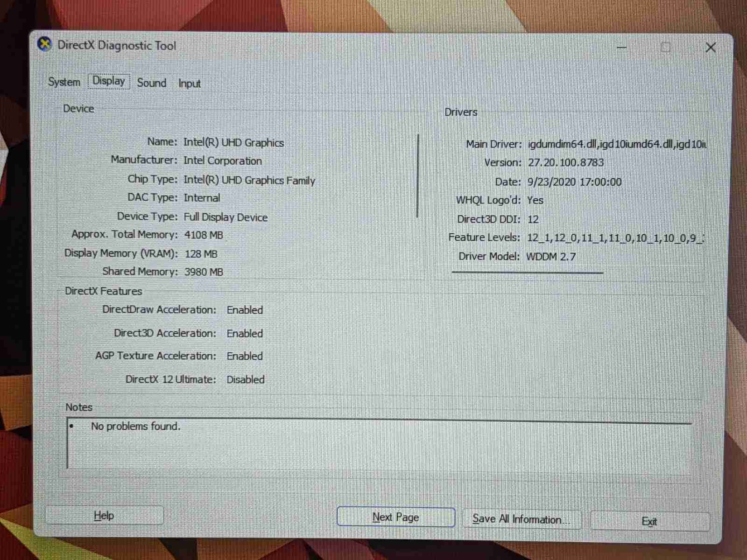Click the DirectX icon in title bar
The image size is (747, 560).
click(45, 45)
